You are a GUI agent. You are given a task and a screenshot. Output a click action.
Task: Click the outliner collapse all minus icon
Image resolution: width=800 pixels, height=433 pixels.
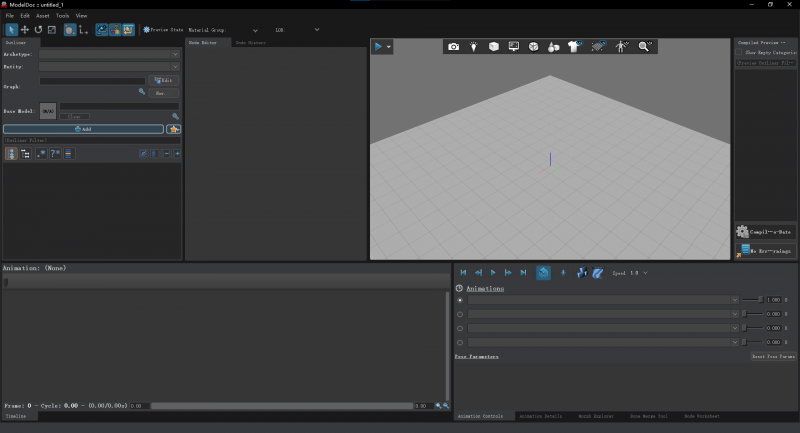(x=166, y=154)
